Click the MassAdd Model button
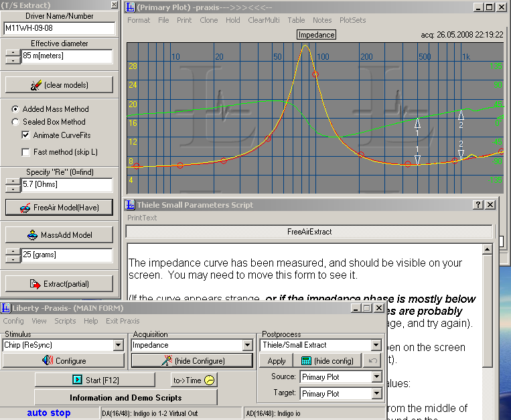 tap(59, 235)
